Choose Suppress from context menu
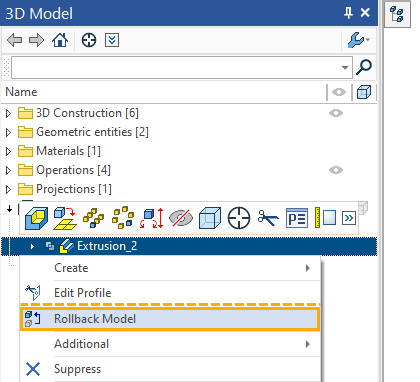The width and height of the screenshot is (420, 382). (x=170, y=369)
